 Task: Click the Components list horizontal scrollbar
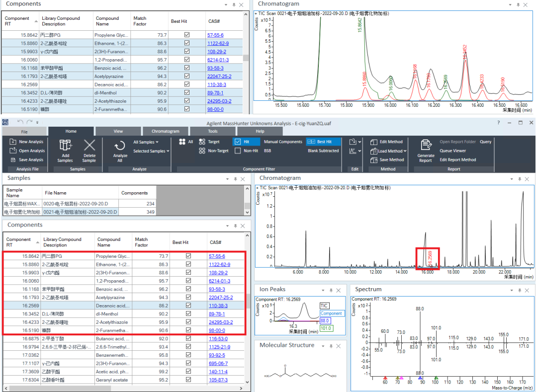pos(123,388)
